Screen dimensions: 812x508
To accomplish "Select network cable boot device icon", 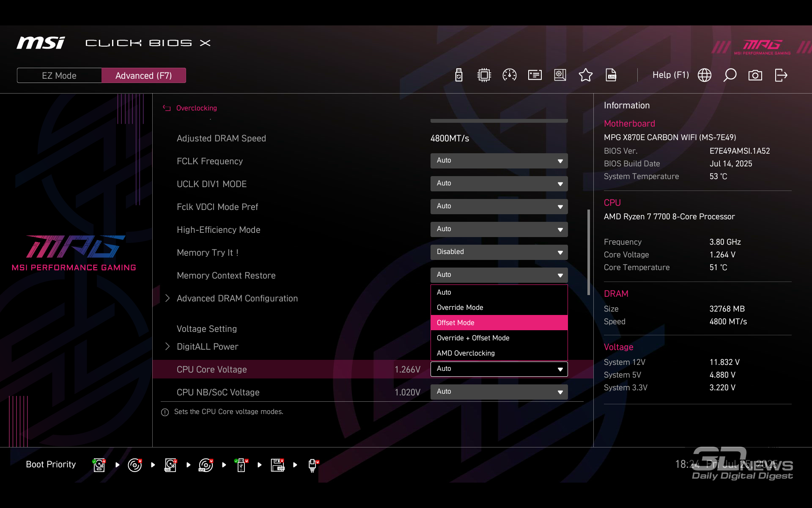I will (x=313, y=465).
